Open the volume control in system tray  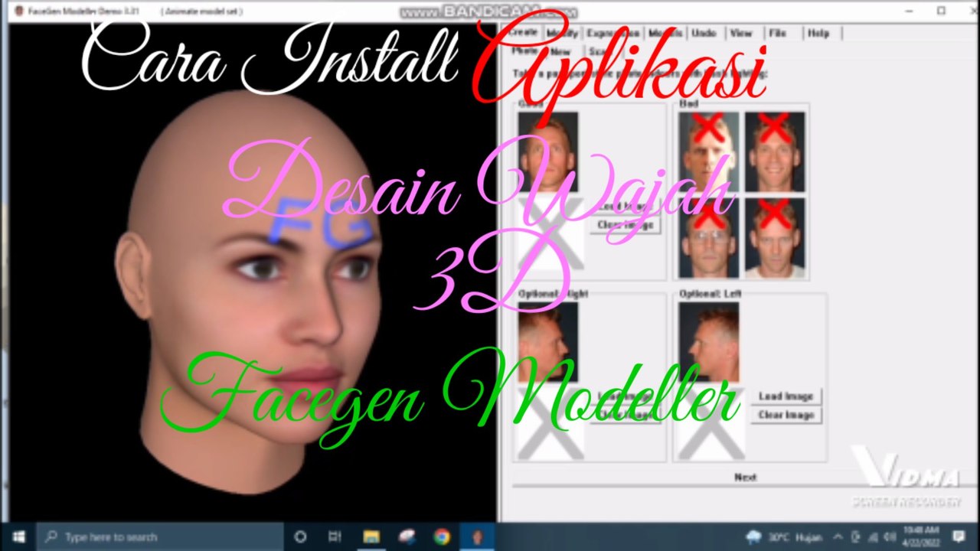pyautogui.click(x=890, y=536)
